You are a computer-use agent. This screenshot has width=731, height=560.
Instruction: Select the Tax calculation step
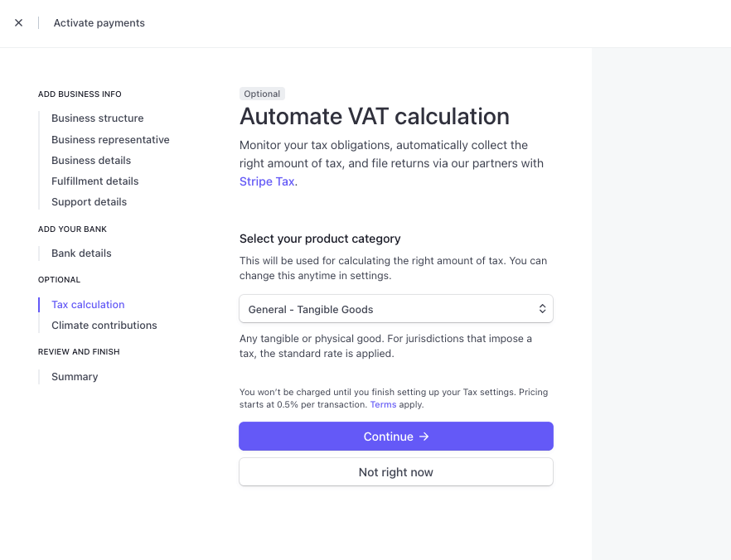(88, 305)
